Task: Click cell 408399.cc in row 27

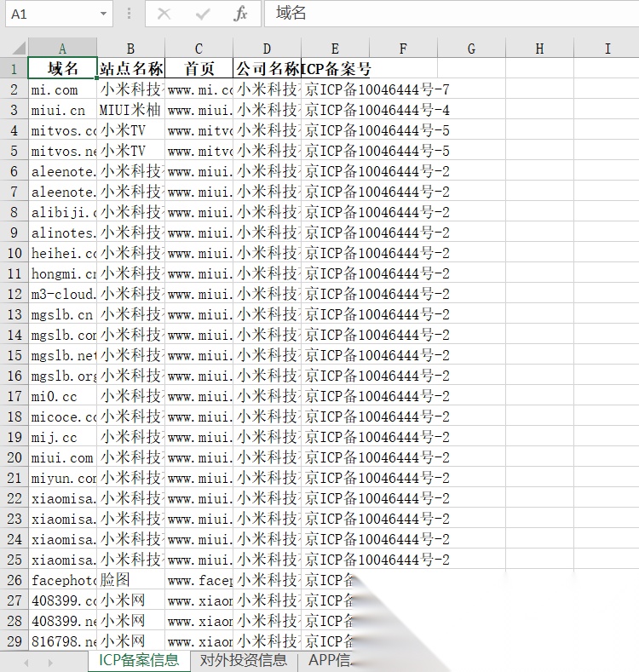Action: 62,600
